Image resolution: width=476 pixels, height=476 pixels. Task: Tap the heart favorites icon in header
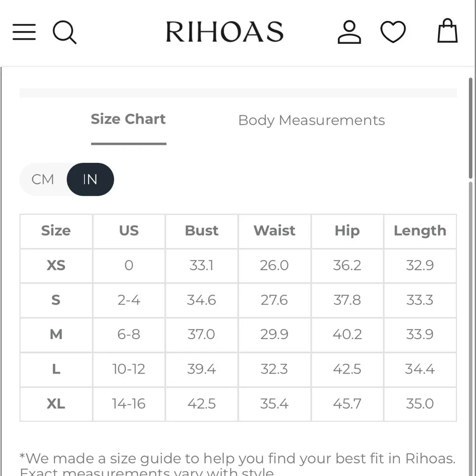pos(393,32)
